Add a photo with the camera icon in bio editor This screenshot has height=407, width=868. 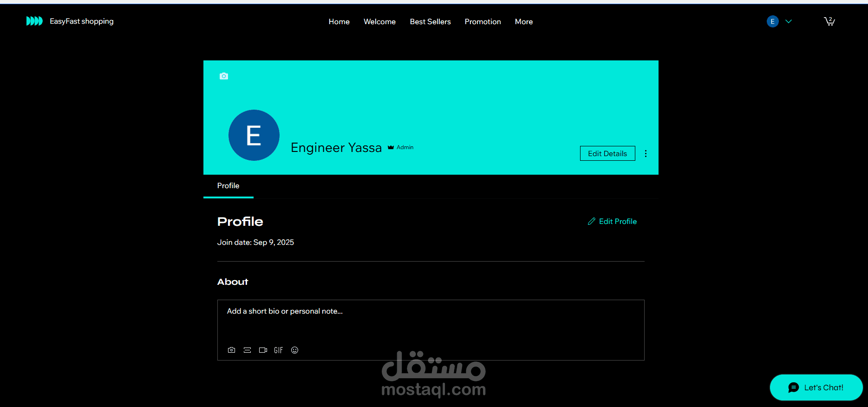[x=232, y=350]
